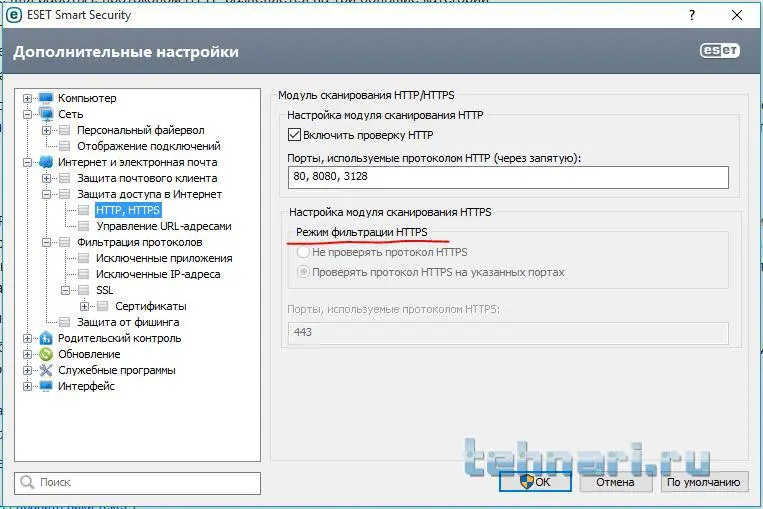Image resolution: width=763 pixels, height=509 pixels.
Task: Expand the Обновление tree node
Action: (27, 355)
